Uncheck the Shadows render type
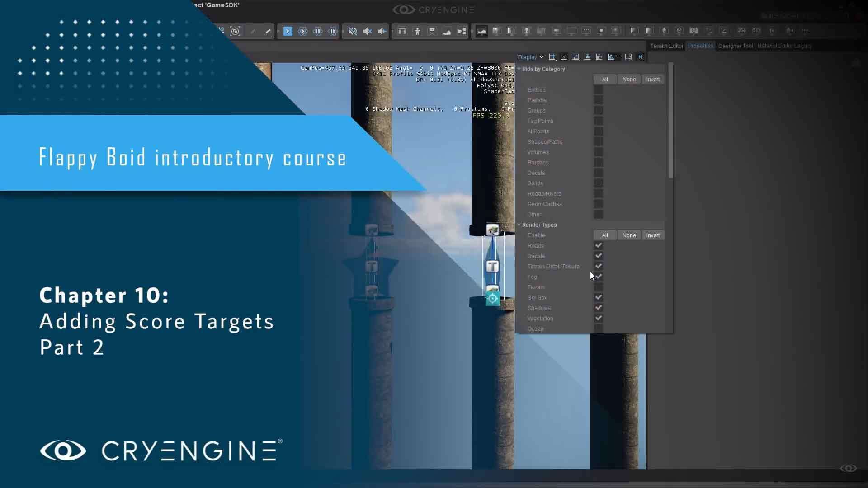868x488 pixels. tap(599, 308)
